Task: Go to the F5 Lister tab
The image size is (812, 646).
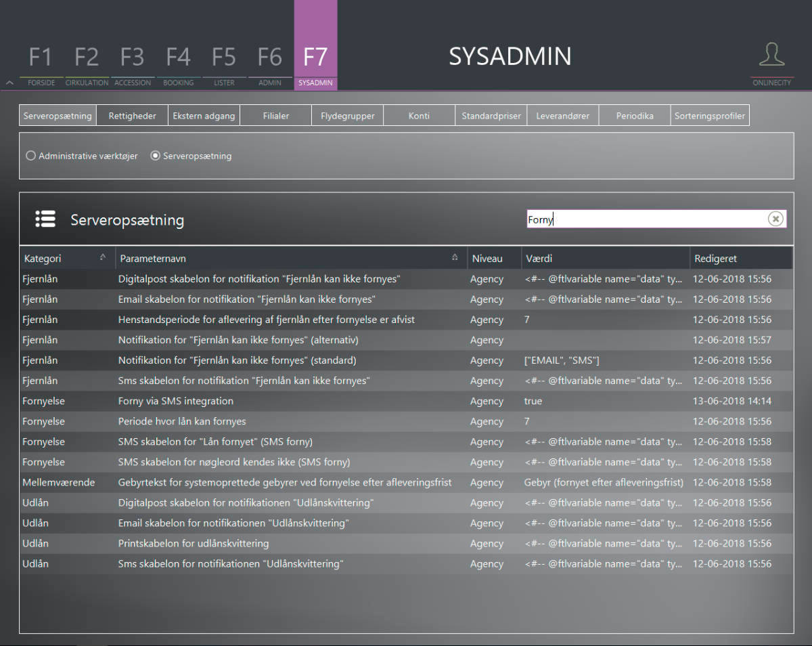Action: [223, 58]
